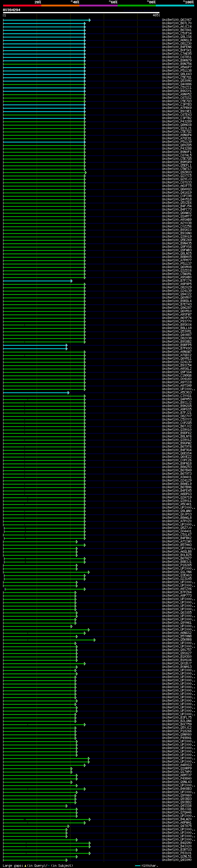
Task: Click the green ~80% identity color segment
Action: 137,6
